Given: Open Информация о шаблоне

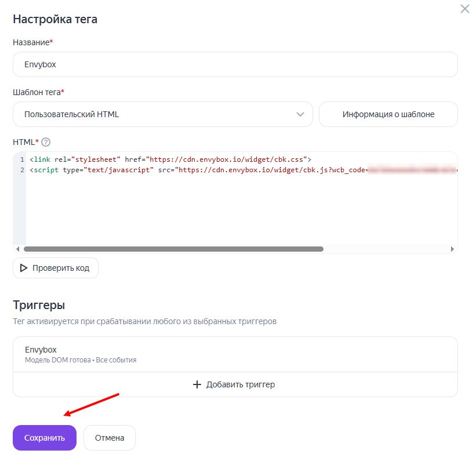Looking at the screenshot, I should point(388,114).
